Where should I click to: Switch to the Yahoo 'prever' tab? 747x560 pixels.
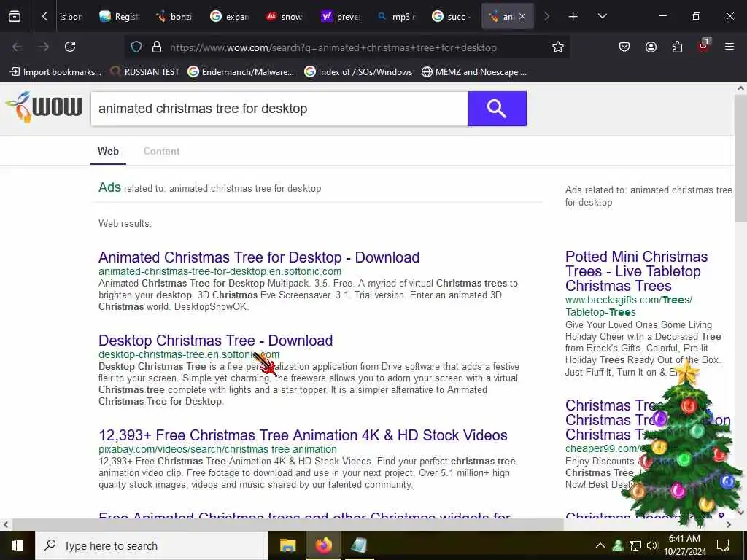341,17
